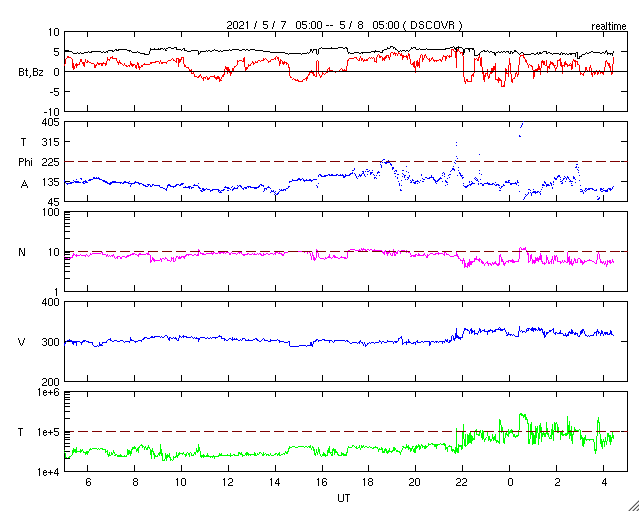Click the '300' tick on the velocity panel
The width and height of the screenshot is (640, 512).
tap(51, 342)
